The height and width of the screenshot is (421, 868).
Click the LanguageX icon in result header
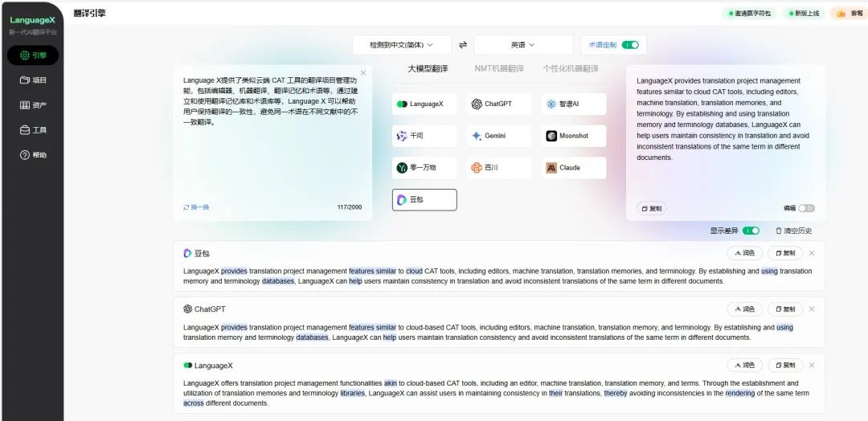coord(187,365)
